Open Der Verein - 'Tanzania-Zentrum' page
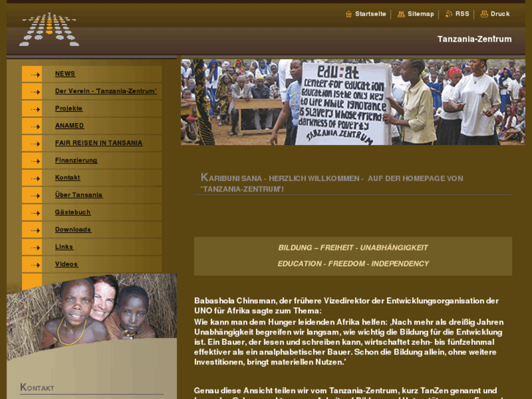Image resolution: width=532 pixels, height=399 pixels. [x=106, y=91]
